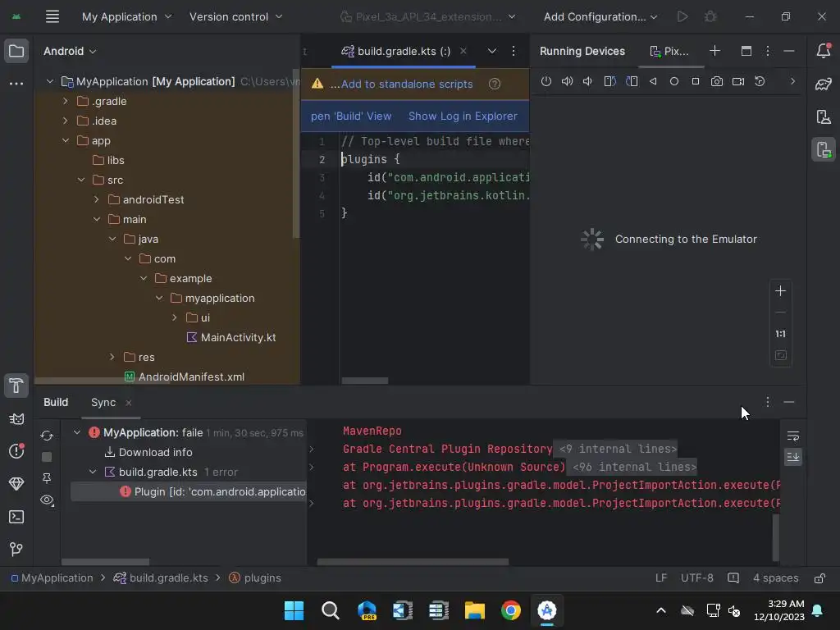Expand the ui folder
This screenshot has height=630, width=840.
point(174,317)
